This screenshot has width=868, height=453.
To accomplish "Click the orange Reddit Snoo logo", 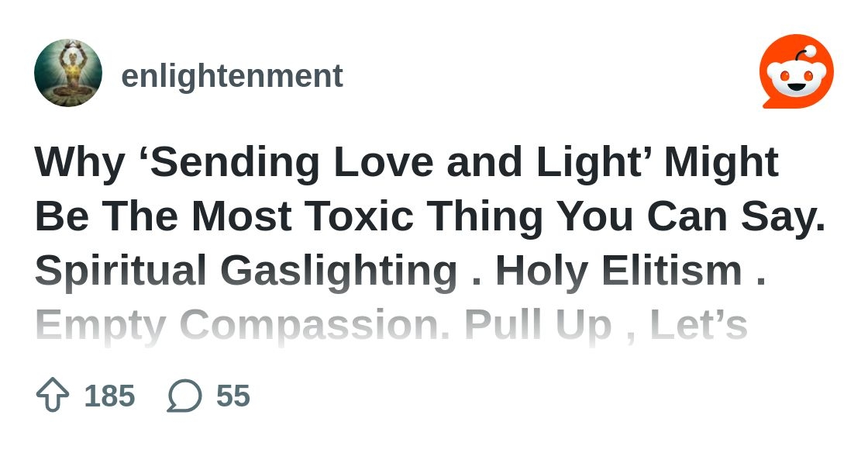I will [x=796, y=71].
